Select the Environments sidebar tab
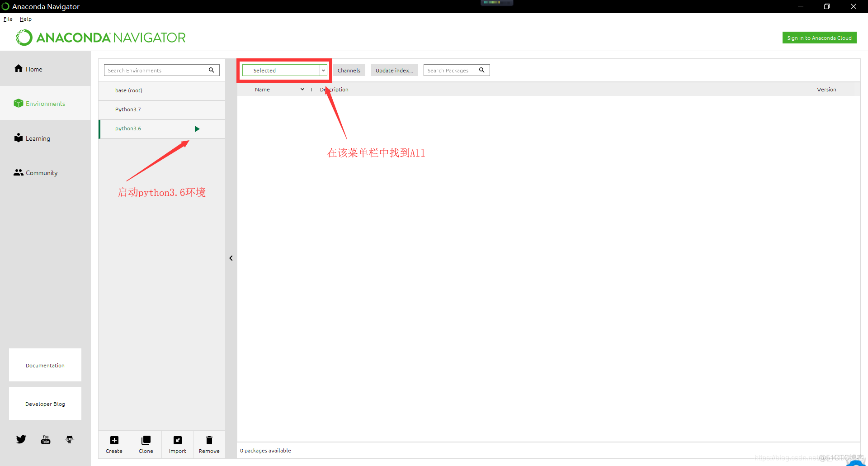Screen dimensions: 868x466 tap(45, 103)
